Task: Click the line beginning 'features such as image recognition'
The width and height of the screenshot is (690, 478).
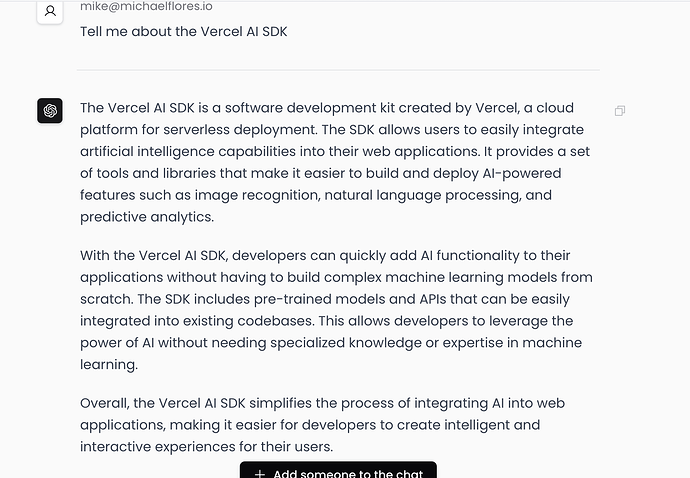Action: click(316, 195)
